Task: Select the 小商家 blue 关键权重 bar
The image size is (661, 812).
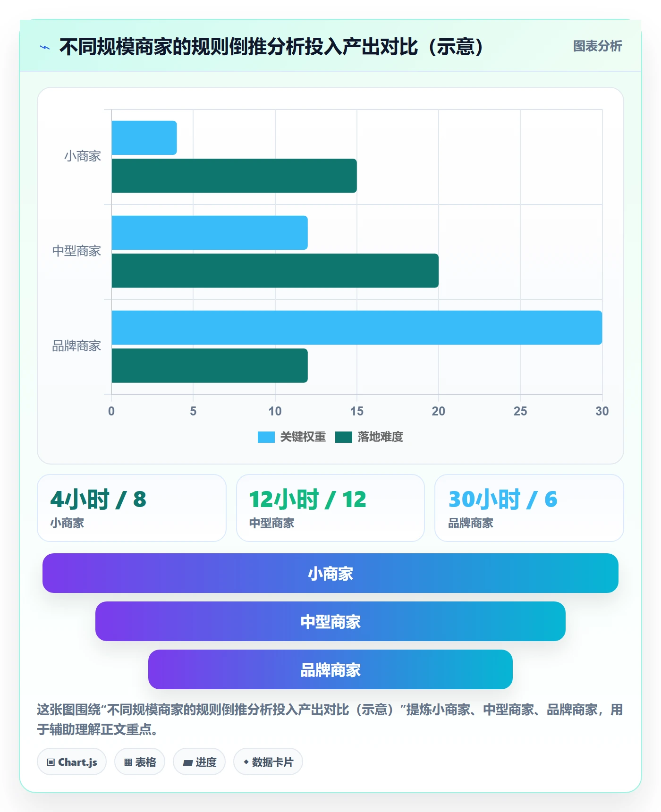Action: 144,138
